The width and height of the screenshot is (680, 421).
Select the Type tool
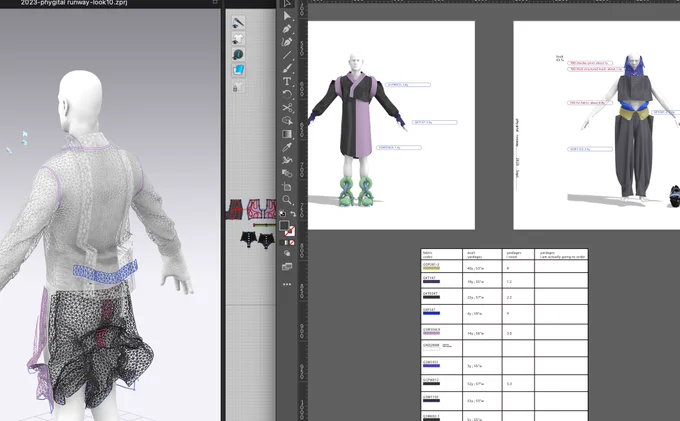pos(287,81)
